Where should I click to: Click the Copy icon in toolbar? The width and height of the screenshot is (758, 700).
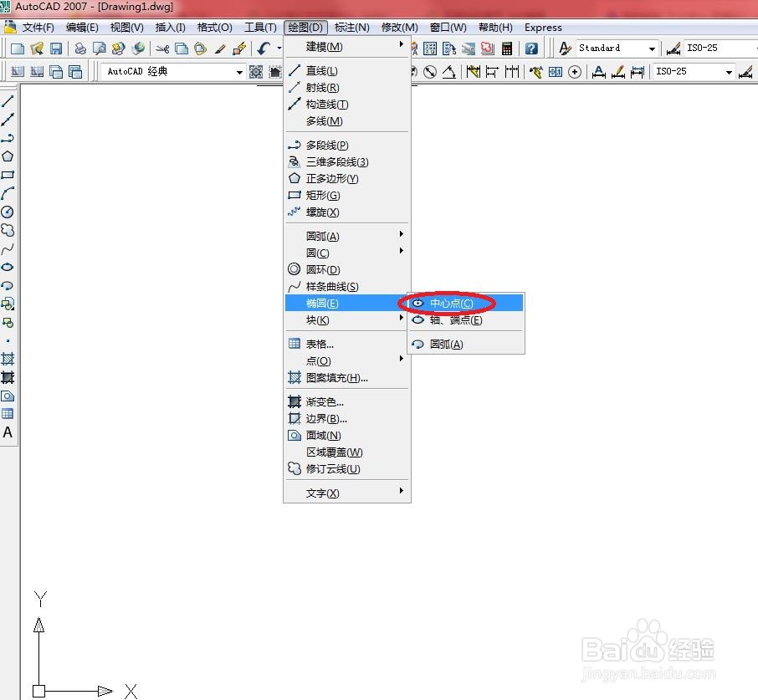(x=182, y=49)
